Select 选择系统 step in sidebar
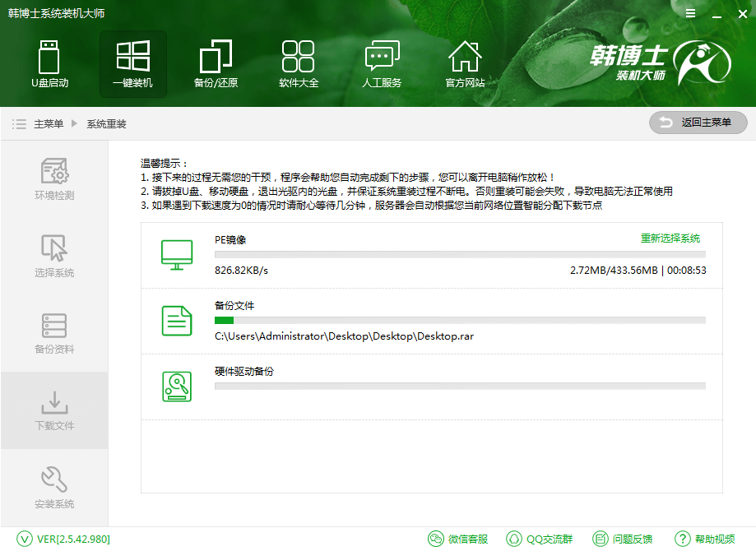 point(54,256)
